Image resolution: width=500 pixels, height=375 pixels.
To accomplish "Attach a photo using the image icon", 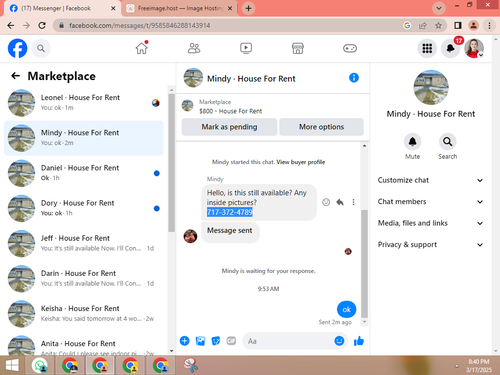I will coord(200,341).
